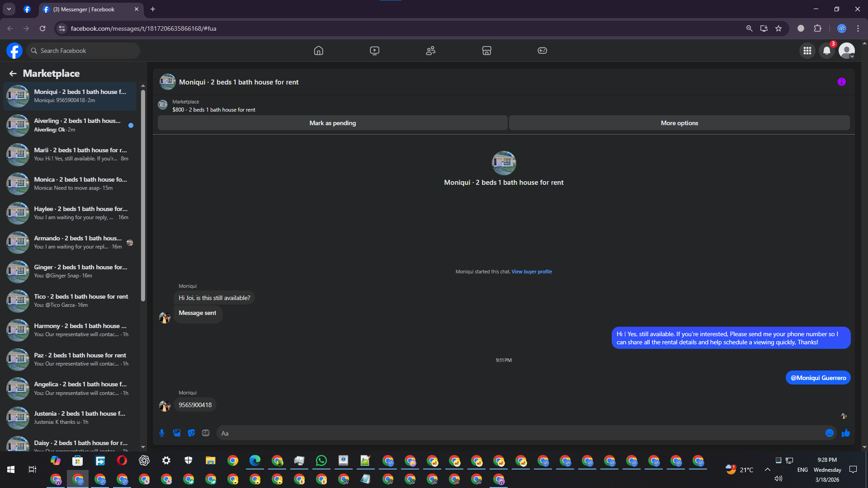Click More options button
Image resolution: width=868 pixels, height=488 pixels.
click(679, 123)
